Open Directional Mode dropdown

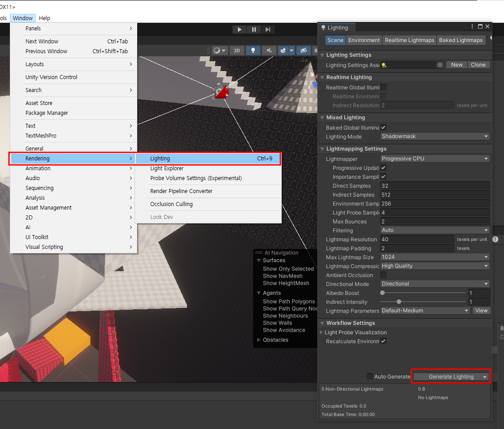(x=435, y=284)
